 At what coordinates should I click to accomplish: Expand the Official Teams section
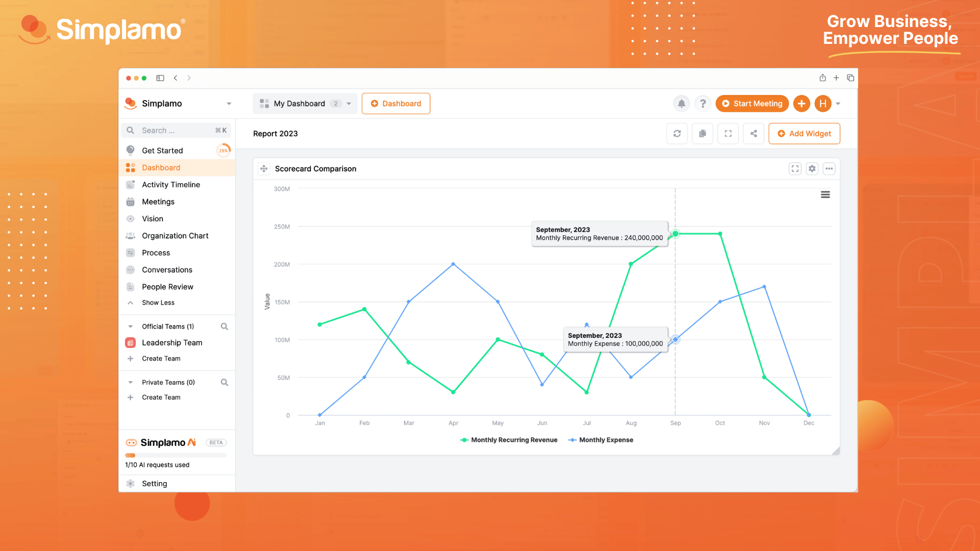(131, 325)
